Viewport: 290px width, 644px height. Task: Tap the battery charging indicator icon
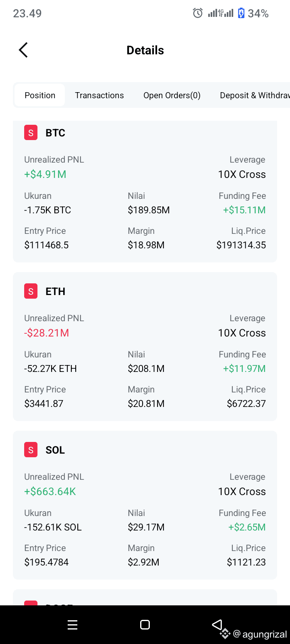241,13
